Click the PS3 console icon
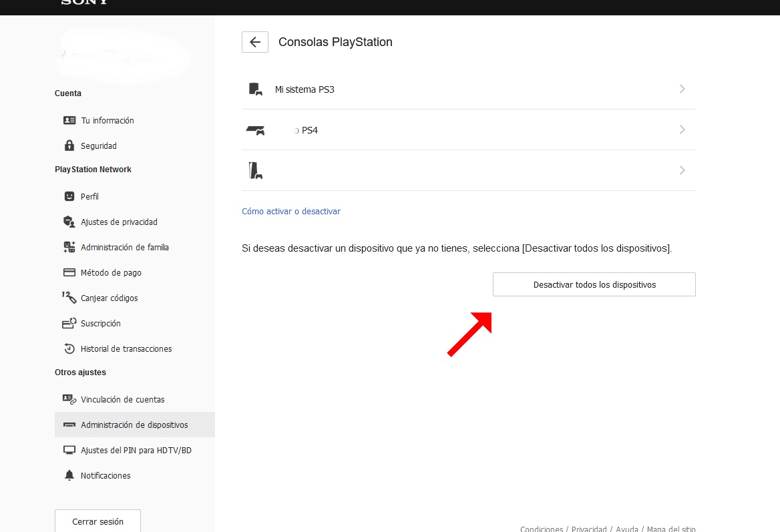This screenshot has width=780, height=532. (254, 89)
